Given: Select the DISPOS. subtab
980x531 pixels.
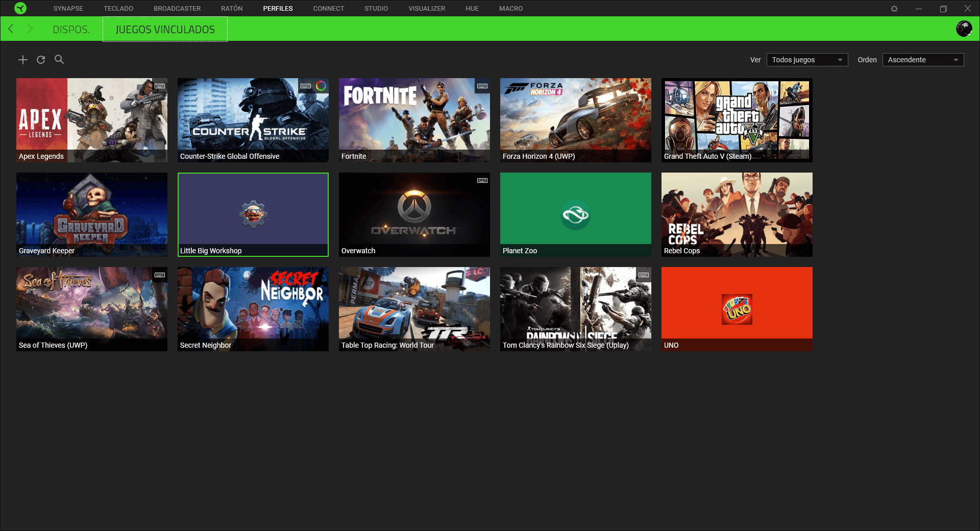Looking at the screenshot, I should [71, 29].
